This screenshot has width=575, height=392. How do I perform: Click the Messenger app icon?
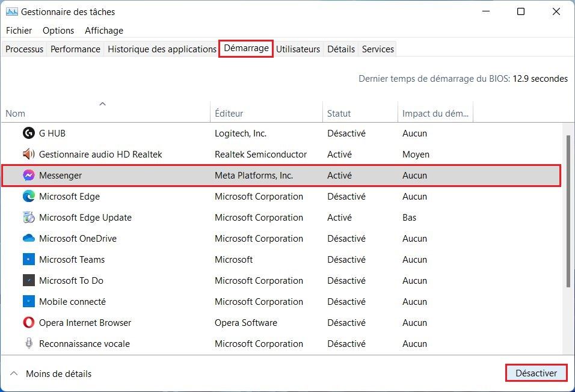tap(28, 176)
